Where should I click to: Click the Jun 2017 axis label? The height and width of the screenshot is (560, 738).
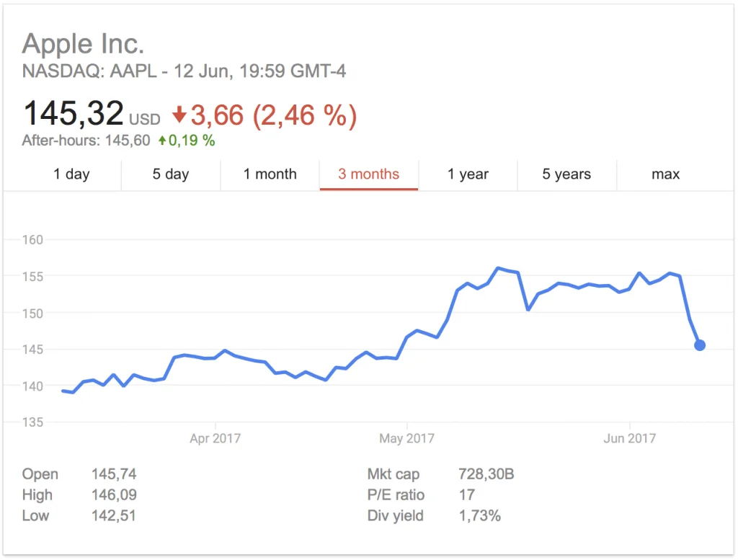pos(630,438)
